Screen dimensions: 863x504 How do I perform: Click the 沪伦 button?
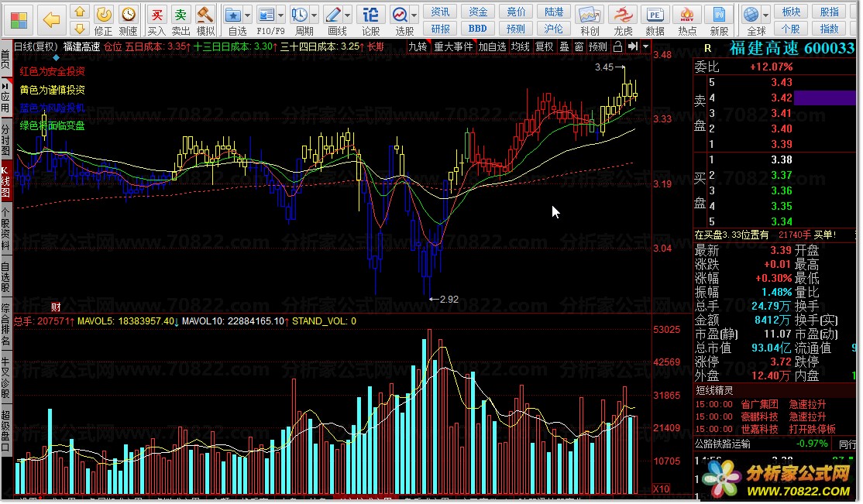(x=554, y=29)
